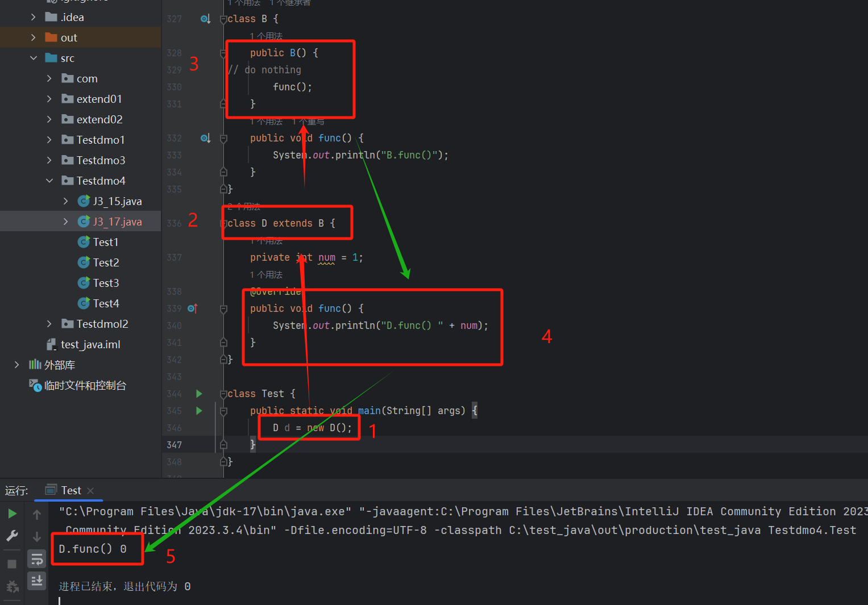868x605 pixels.
Task: Close the Test run tab
Action: pyautogui.click(x=90, y=490)
